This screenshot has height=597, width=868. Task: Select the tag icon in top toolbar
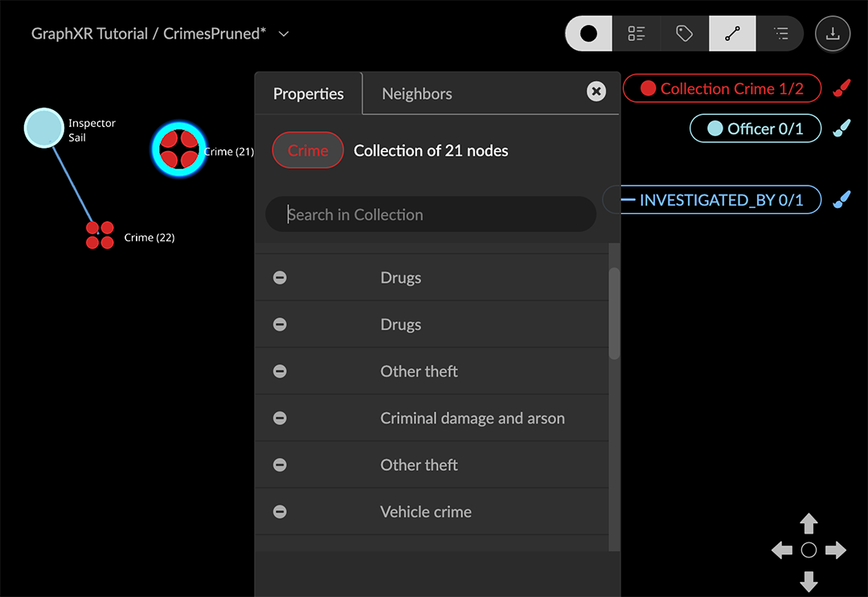[685, 34]
